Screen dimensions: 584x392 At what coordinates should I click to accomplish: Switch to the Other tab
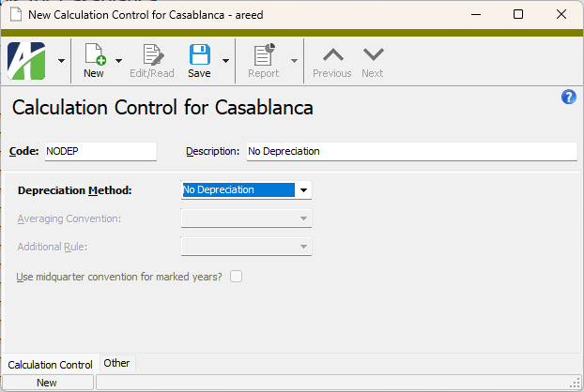pos(117,363)
